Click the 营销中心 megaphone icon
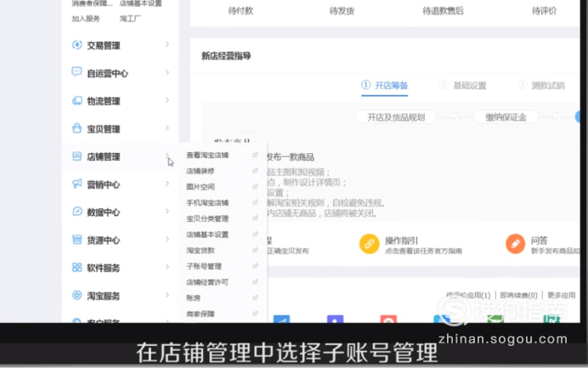 point(76,184)
